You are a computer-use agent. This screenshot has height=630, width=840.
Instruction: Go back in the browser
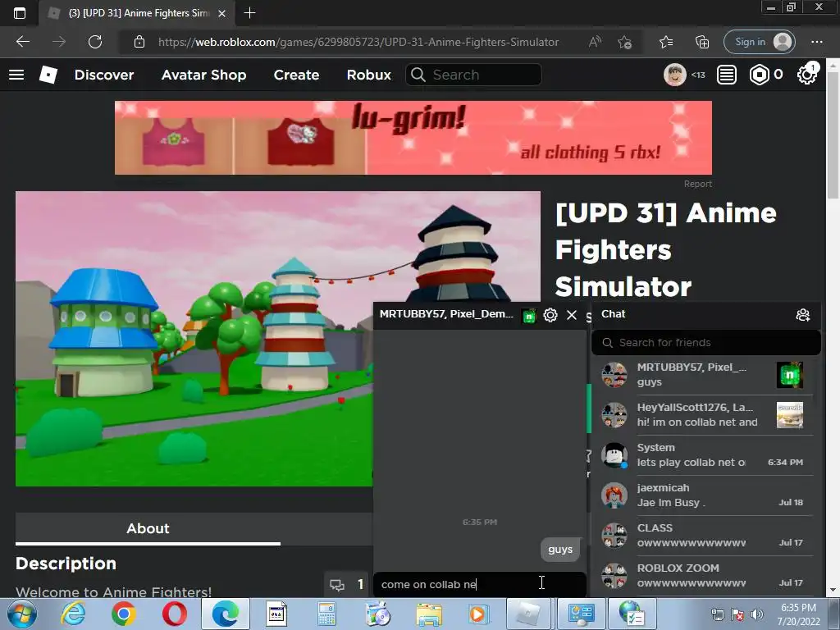click(x=22, y=42)
